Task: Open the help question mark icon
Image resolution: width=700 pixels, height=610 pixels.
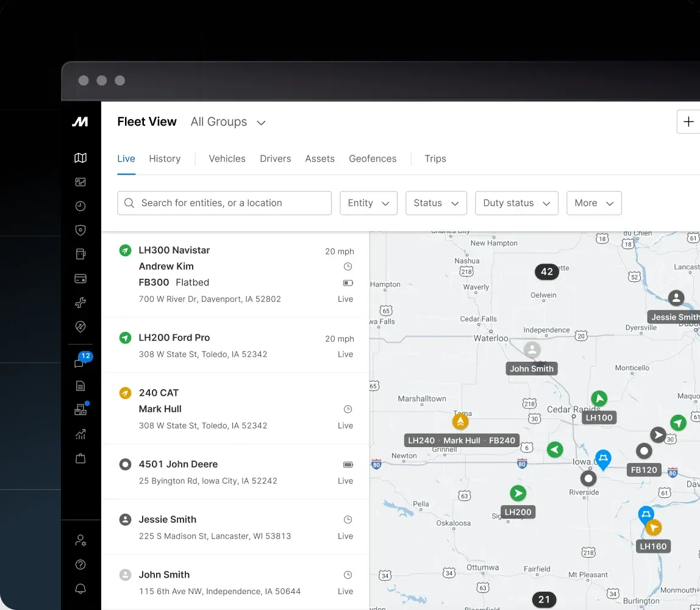Action: tap(80, 564)
